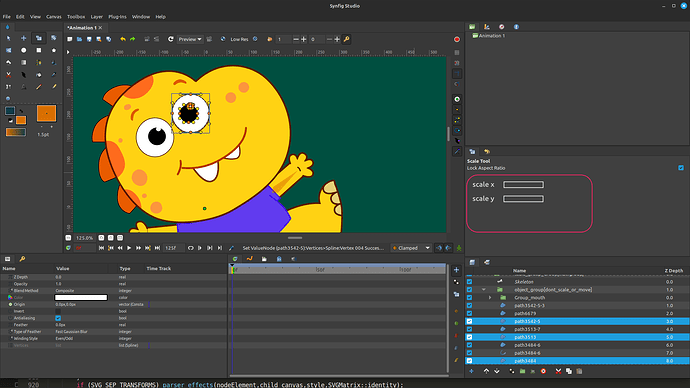Toggle Lock Aspect Ratio checkbox

681,168
